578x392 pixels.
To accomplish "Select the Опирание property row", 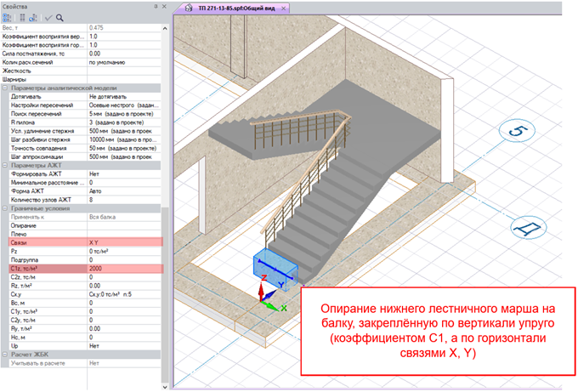I will 85,225.
